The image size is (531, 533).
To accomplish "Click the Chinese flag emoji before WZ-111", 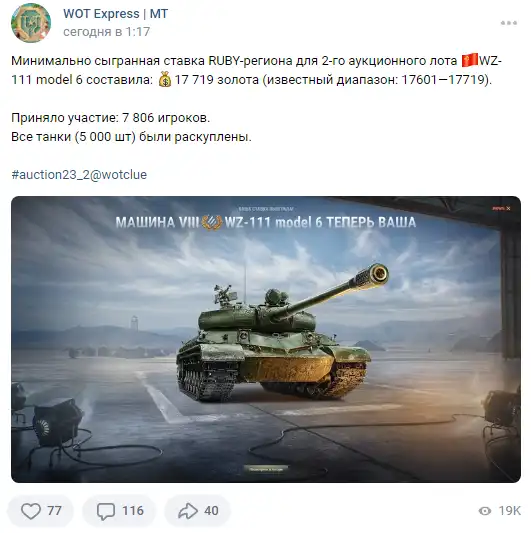I will (470, 61).
